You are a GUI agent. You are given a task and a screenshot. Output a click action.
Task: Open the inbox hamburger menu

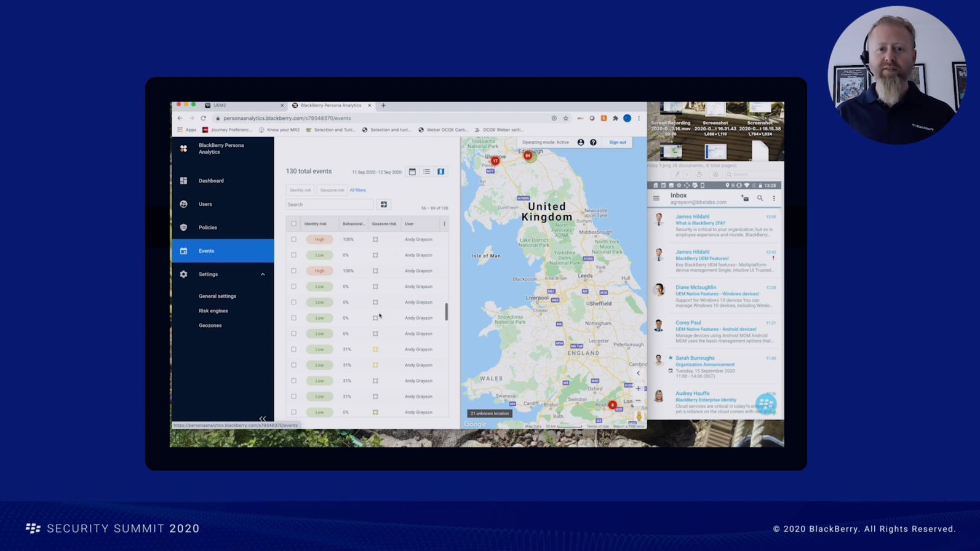[656, 198]
